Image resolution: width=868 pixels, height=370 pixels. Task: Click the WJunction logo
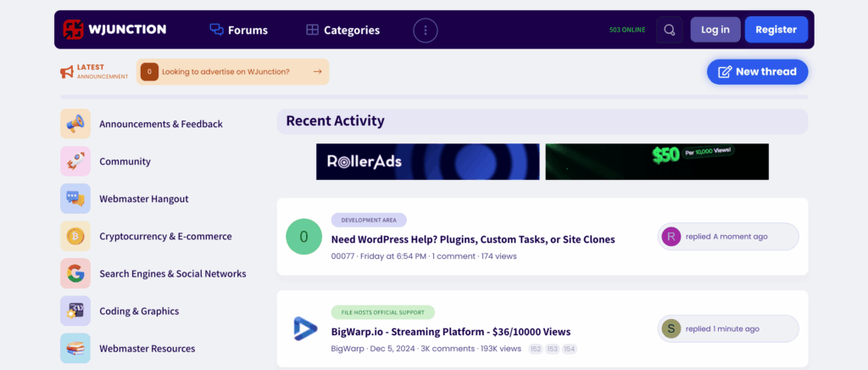[x=114, y=30]
